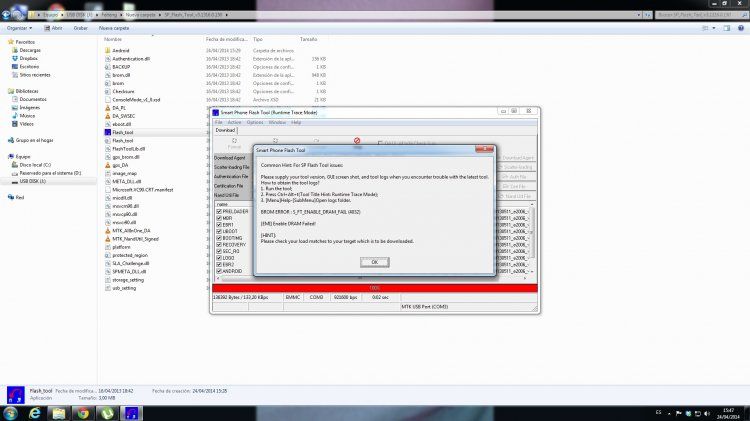The image size is (750, 421).
Task: Open Música library in the sidebar
Action: tap(27, 115)
